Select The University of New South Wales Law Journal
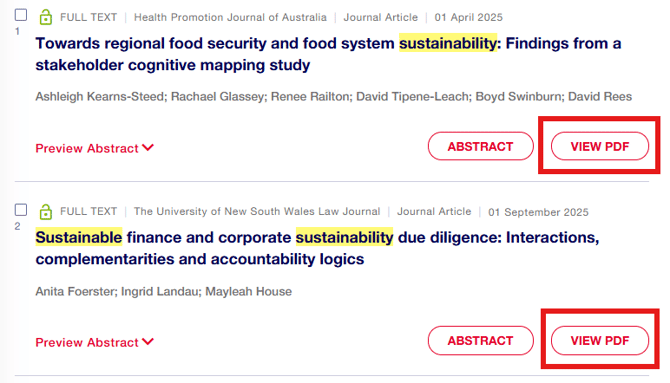Viewport: 670px width, 383px height. click(257, 211)
